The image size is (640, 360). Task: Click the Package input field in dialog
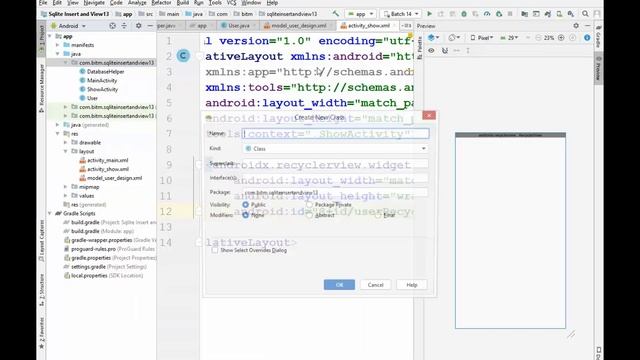tap(336, 192)
